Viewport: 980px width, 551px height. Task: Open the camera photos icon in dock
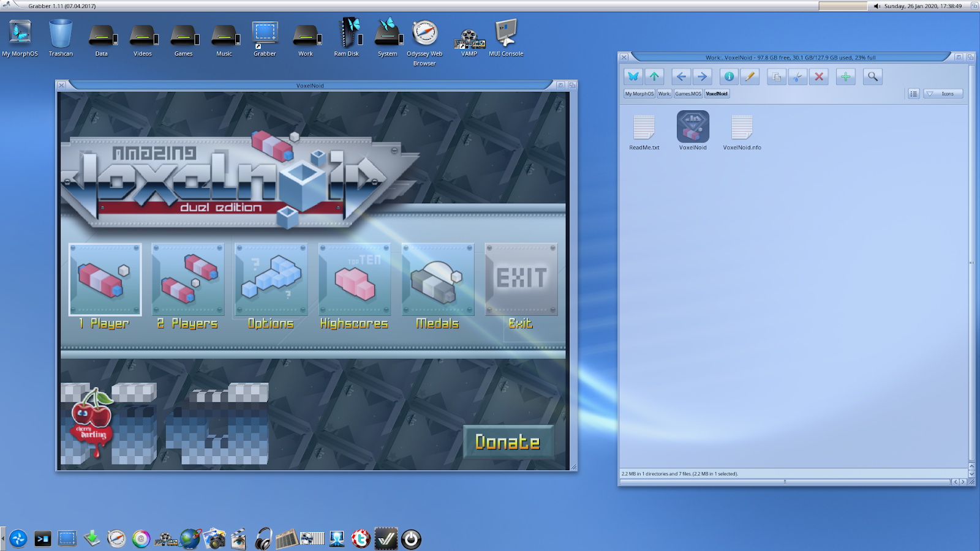pyautogui.click(x=214, y=539)
